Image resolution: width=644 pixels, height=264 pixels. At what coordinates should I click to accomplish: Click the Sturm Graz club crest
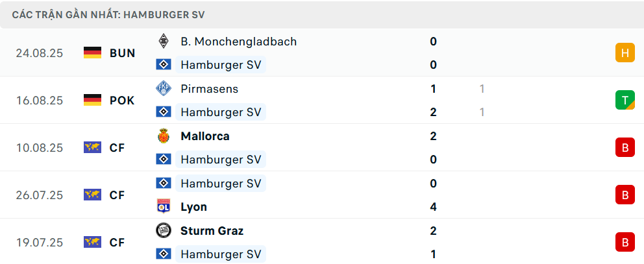(164, 231)
